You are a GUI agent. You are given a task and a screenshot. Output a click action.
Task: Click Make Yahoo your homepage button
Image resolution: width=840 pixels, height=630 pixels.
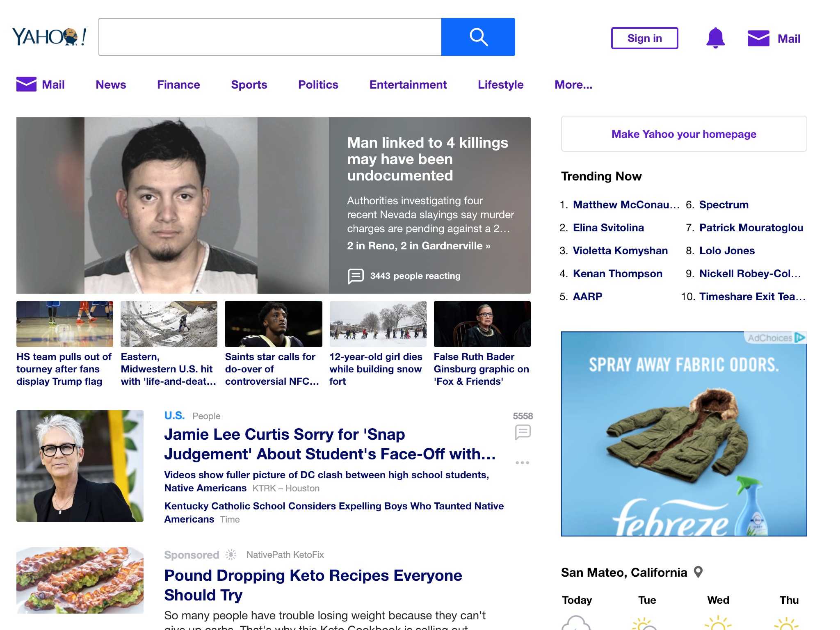pos(684,133)
